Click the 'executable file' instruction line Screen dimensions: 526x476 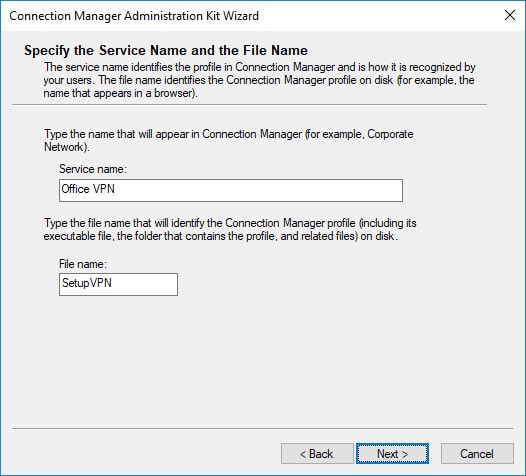220,236
